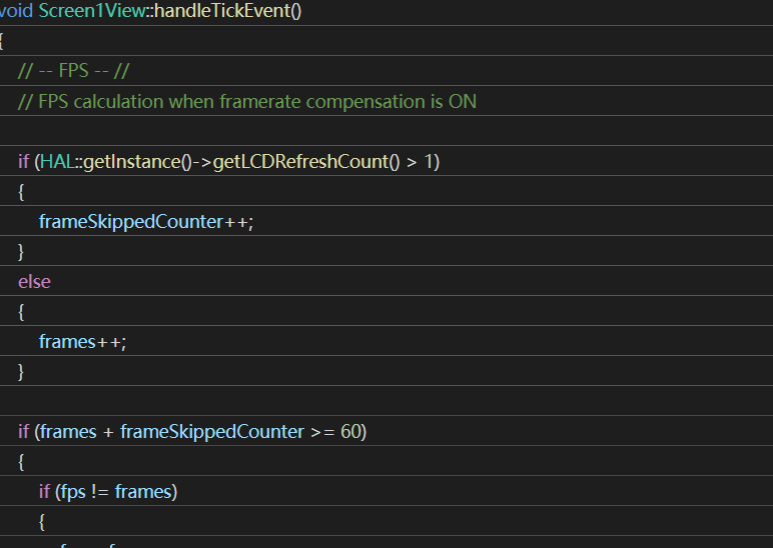Click frameSkippedCounter in the ">= 60" condition

[x=211, y=431]
